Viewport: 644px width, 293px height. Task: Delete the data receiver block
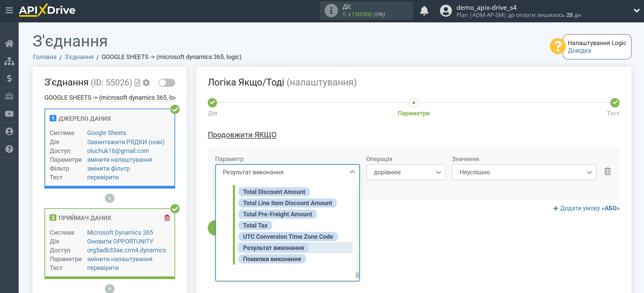click(x=167, y=218)
